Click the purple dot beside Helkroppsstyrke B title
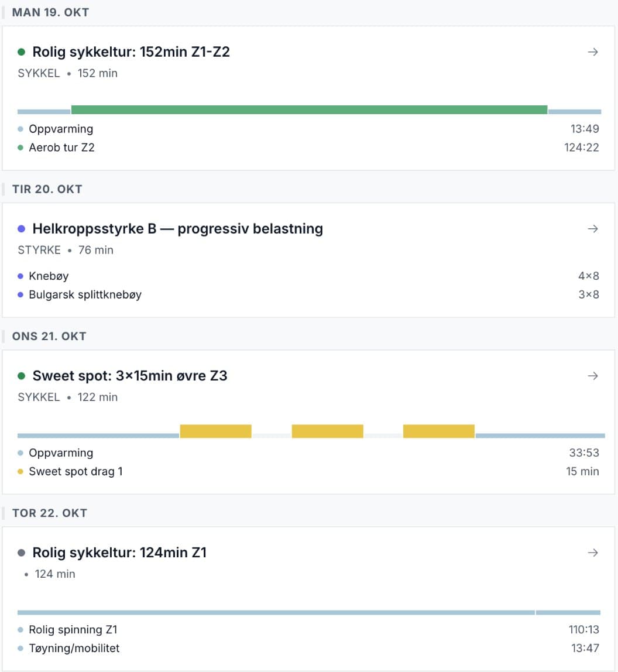 22,229
